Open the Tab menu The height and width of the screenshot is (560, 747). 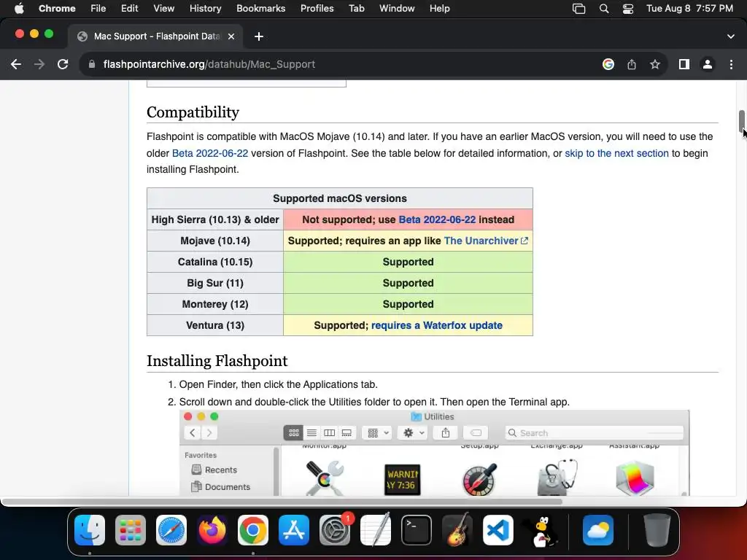click(356, 9)
